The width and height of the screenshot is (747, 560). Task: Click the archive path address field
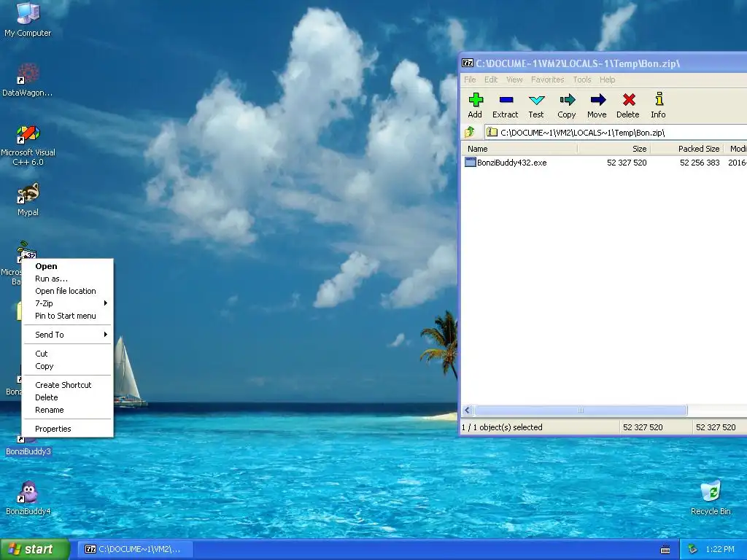tap(616, 133)
